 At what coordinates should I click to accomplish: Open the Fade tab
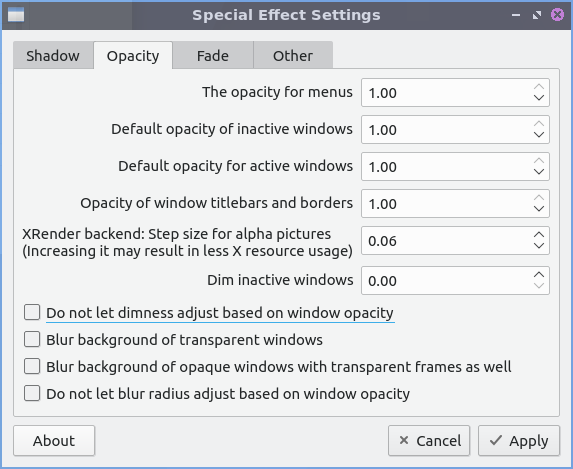(213, 56)
